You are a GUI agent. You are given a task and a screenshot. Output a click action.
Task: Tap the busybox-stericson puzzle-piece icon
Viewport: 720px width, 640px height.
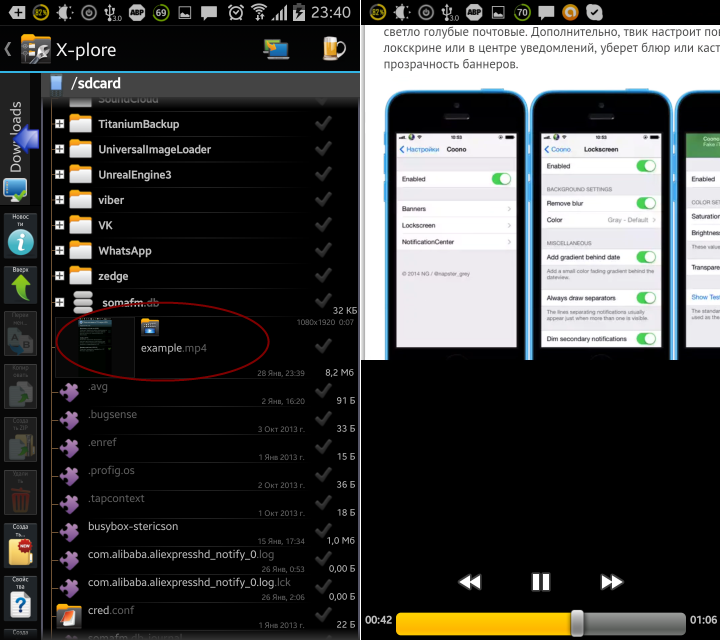pyautogui.click(x=70, y=533)
